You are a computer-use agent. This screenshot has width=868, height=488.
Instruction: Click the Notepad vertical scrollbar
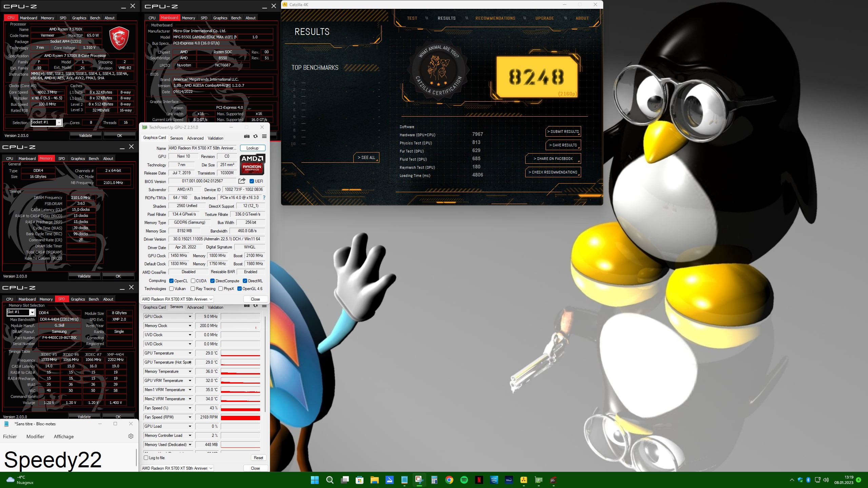(x=136, y=457)
